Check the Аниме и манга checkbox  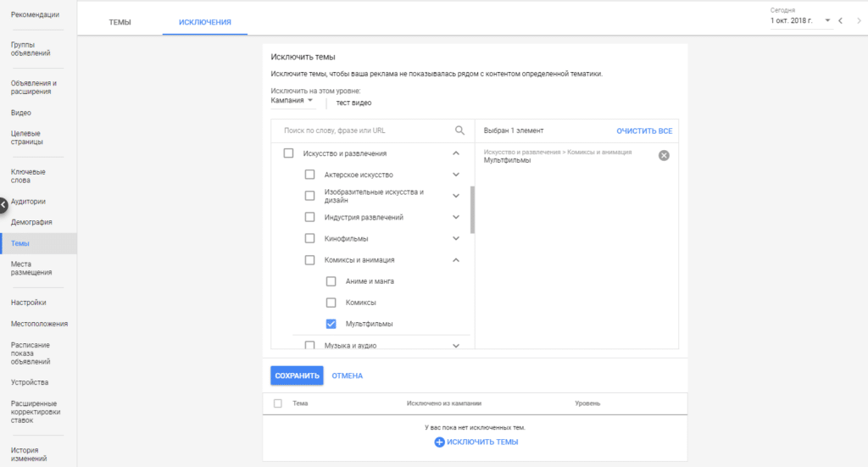(331, 281)
